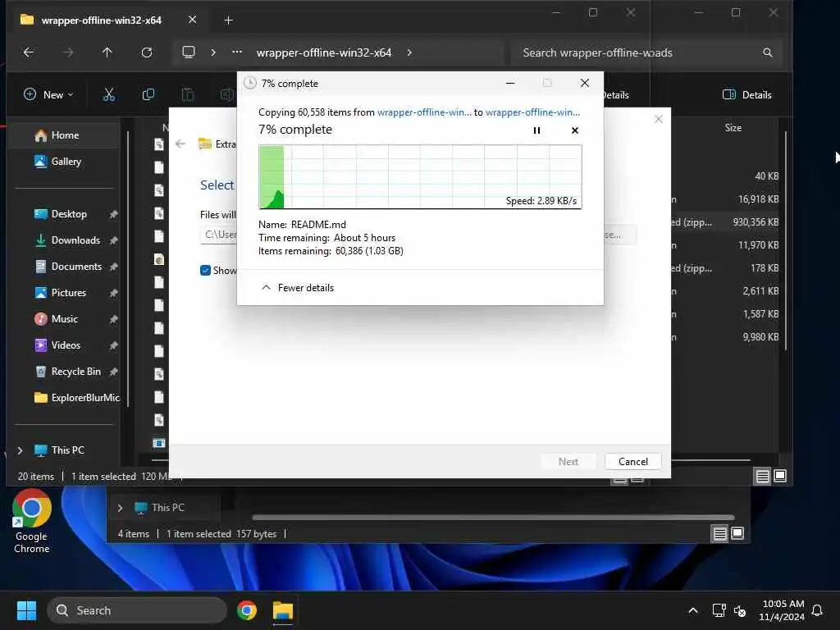Expand chevron after wrapper-offline-win32-x64 breadcrumb
840x630 pixels.
click(x=409, y=52)
